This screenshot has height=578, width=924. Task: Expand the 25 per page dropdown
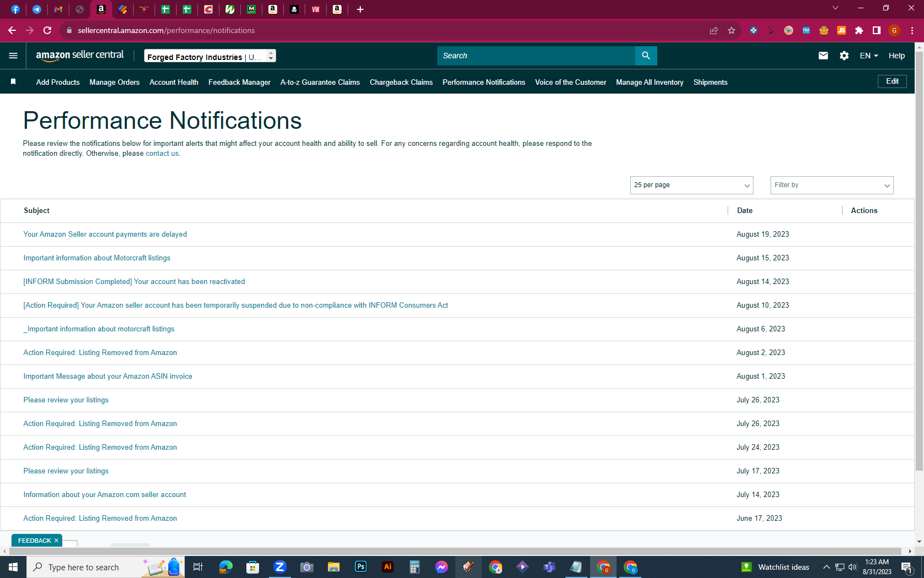(692, 185)
